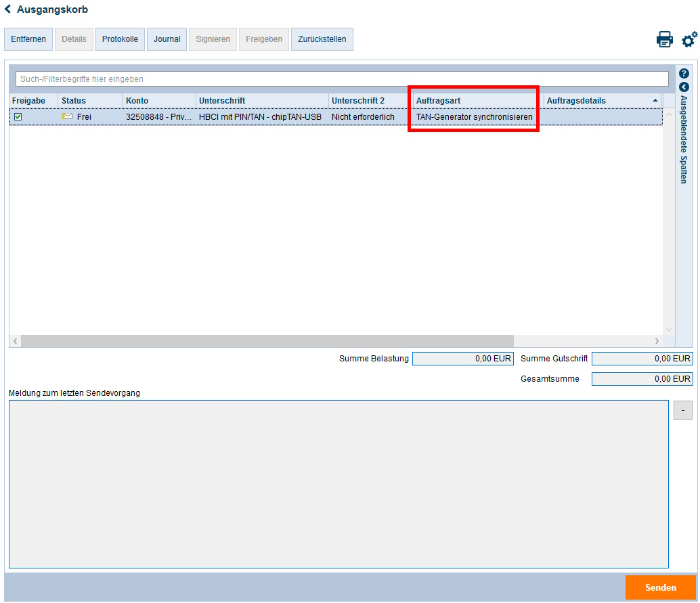The width and height of the screenshot is (700, 603).
Task: Click the Zurückstellen button
Action: point(322,39)
